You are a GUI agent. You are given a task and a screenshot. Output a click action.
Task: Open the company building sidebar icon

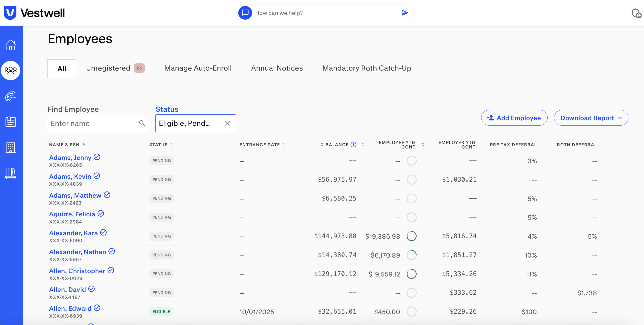[x=10, y=148]
